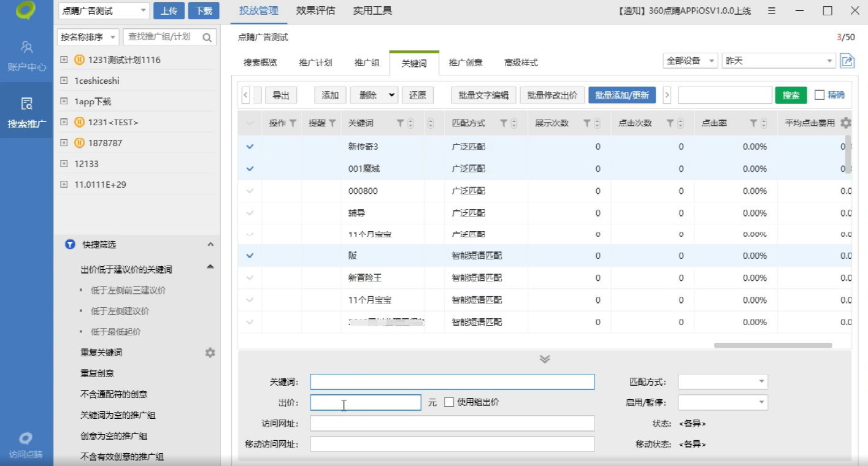Check the row 新冒险王
The image size is (868, 466).
[250, 278]
